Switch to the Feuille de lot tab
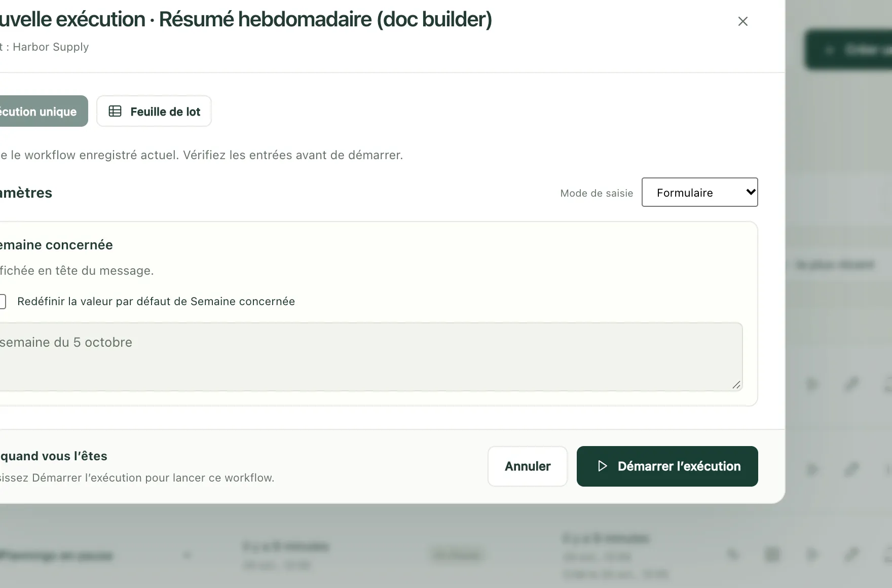892x588 pixels. [154, 111]
